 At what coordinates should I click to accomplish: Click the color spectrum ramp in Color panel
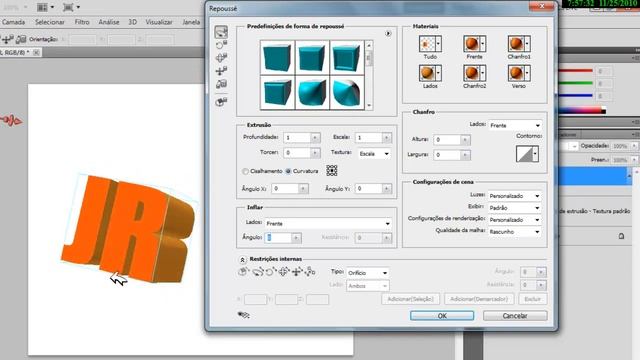582,111
